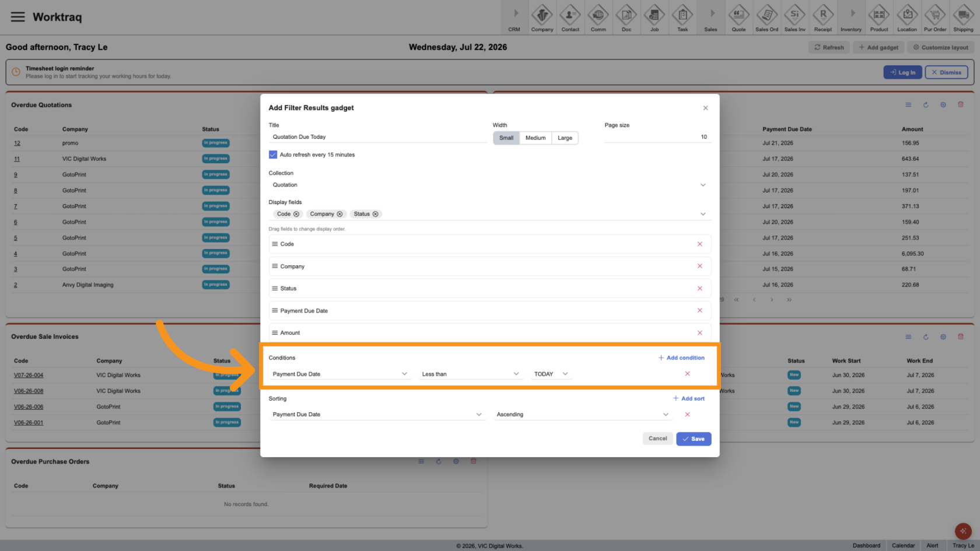The width and height of the screenshot is (980, 551).
Task: Click the Title input field
Action: click(x=377, y=137)
